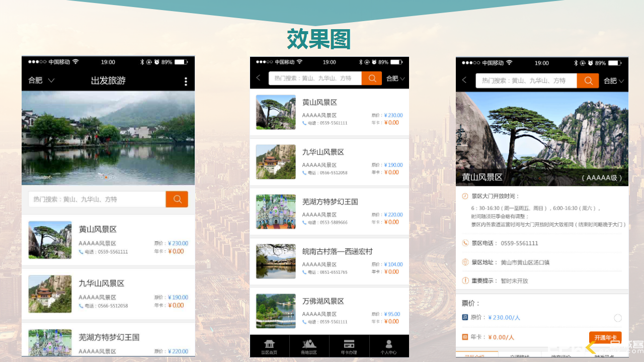Tap phone icon beside 0553-5889666 in middle phone
Viewport: 644px width, 362px height.
click(x=304, y=223)
